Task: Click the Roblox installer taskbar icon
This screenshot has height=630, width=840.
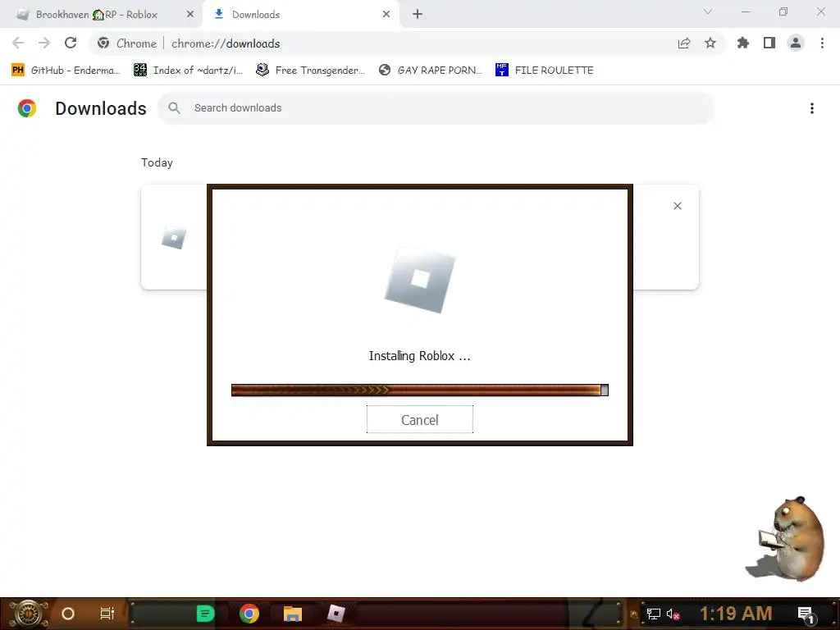Action: [x=336, y=614]
